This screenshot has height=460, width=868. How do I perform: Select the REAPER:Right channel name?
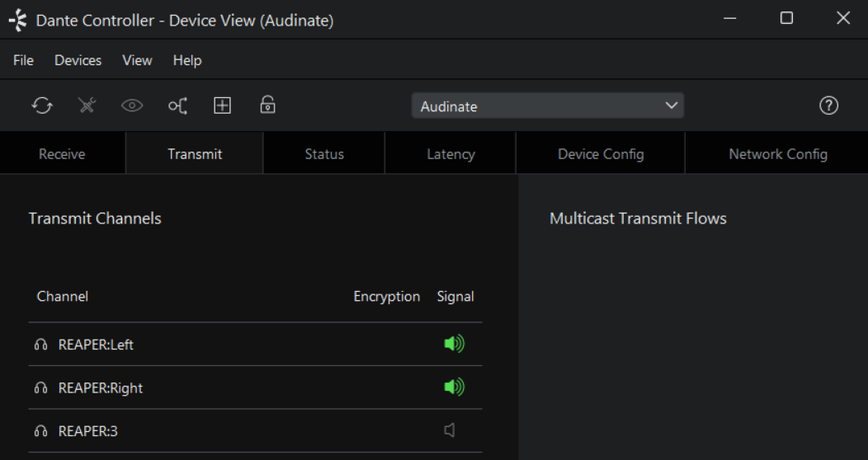point(100,387)
